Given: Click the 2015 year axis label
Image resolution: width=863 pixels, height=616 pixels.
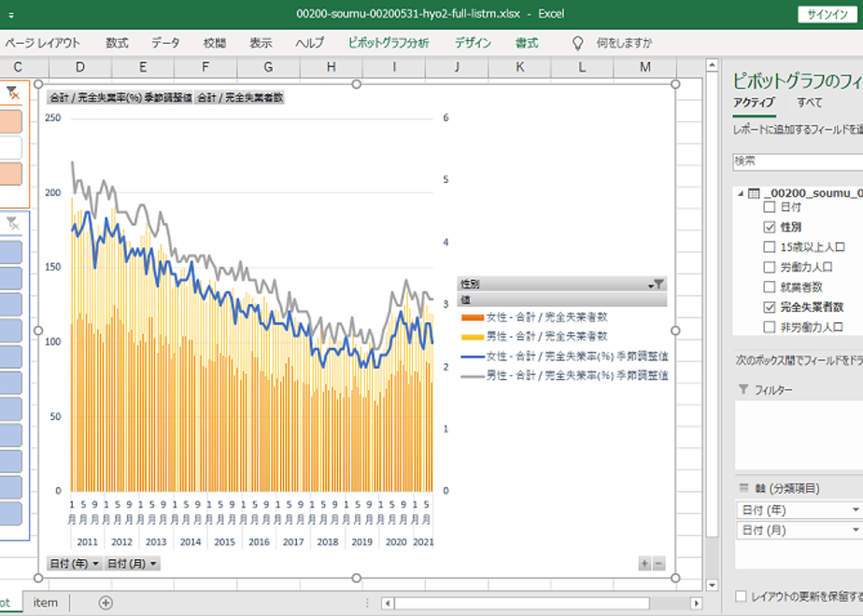Looking at the screenshot, I should 224,541.
